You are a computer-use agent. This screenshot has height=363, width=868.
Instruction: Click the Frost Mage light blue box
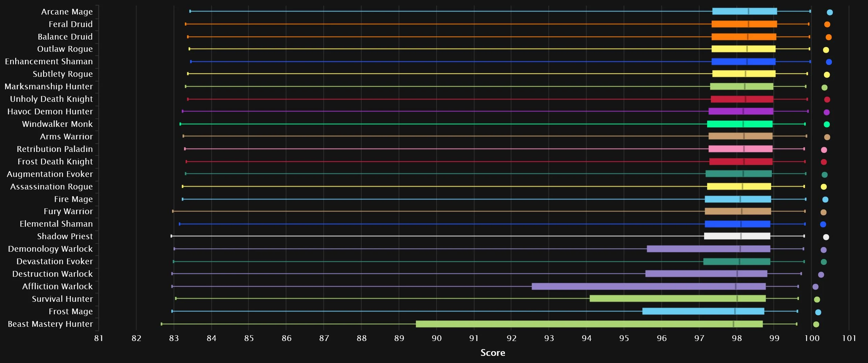tap(703, 311)
